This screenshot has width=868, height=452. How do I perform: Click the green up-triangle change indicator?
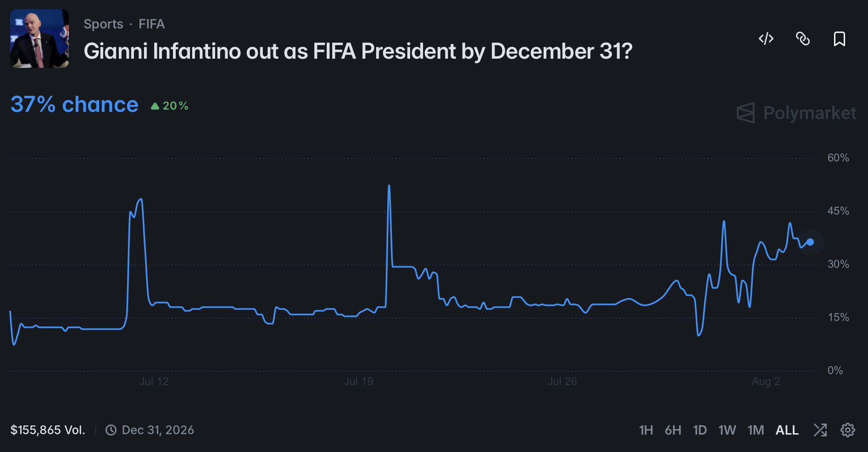[155, 106]
